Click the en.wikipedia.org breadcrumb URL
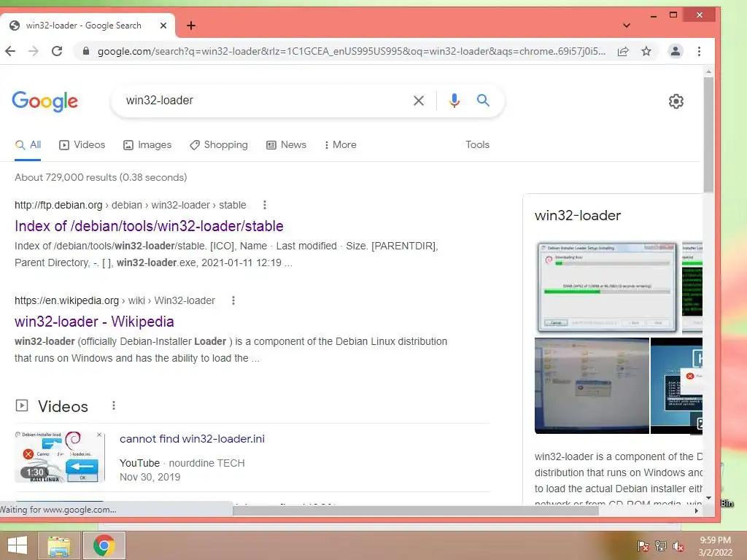 tap(115, 300)
